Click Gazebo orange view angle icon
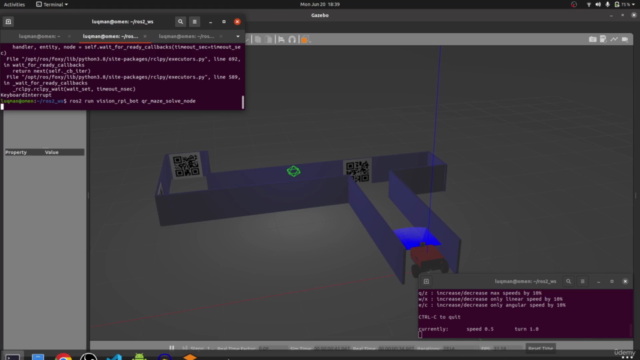The width and height of the screenshot is (640, 360). click(304, 39)
